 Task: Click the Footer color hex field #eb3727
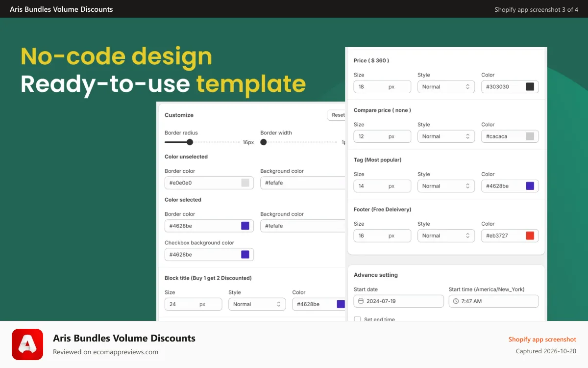(510, 236)
